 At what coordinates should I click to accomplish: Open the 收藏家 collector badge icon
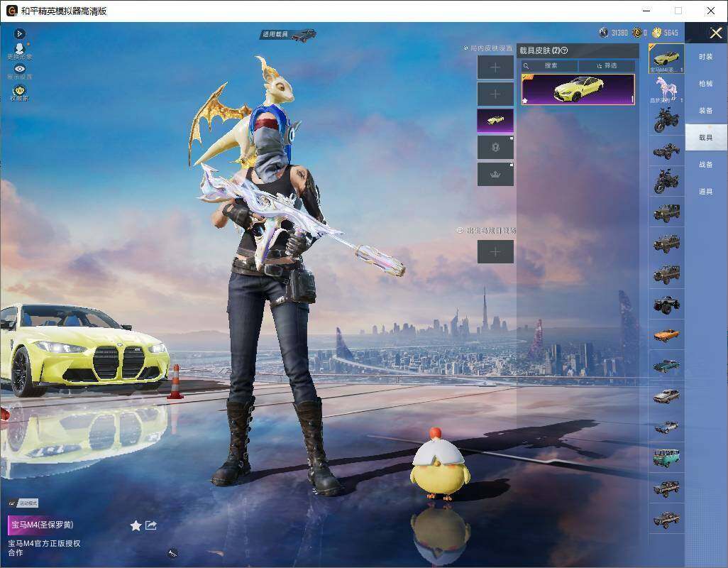click(19, 89)
